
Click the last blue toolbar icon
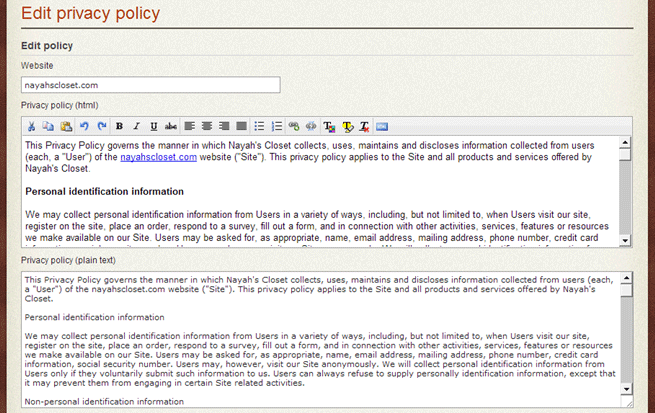coord(382,126)
